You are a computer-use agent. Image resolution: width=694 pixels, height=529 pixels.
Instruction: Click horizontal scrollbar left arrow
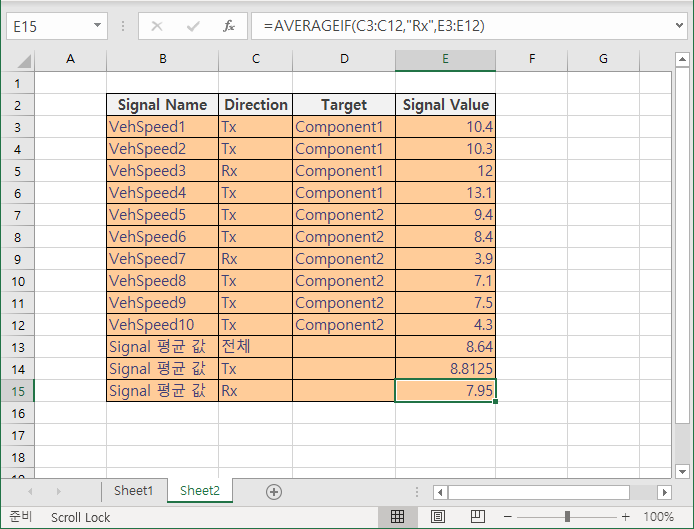440,492
